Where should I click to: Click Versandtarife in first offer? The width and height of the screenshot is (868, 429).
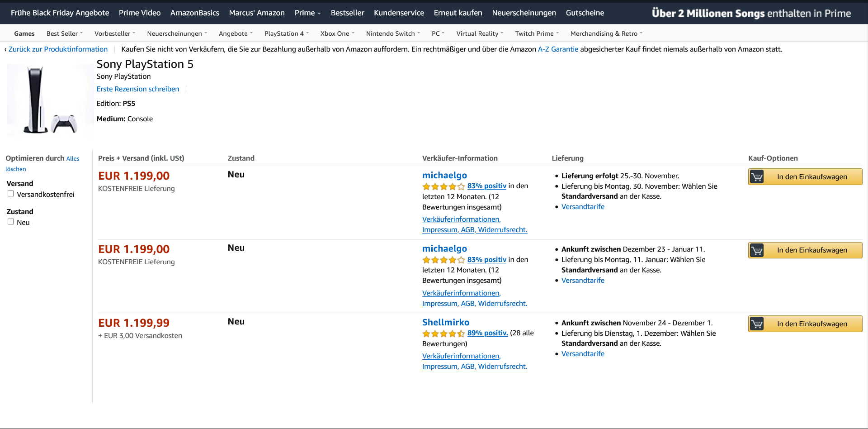[583, 206]
